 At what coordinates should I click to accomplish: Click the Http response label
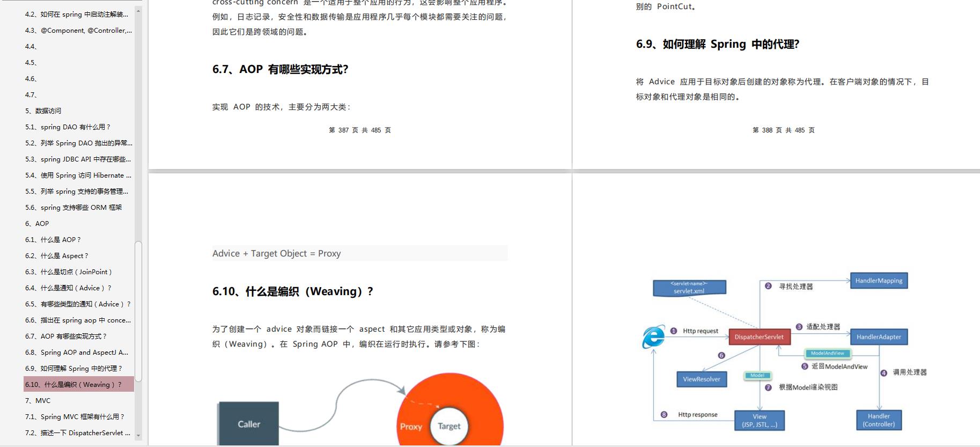tap(698, 415)
